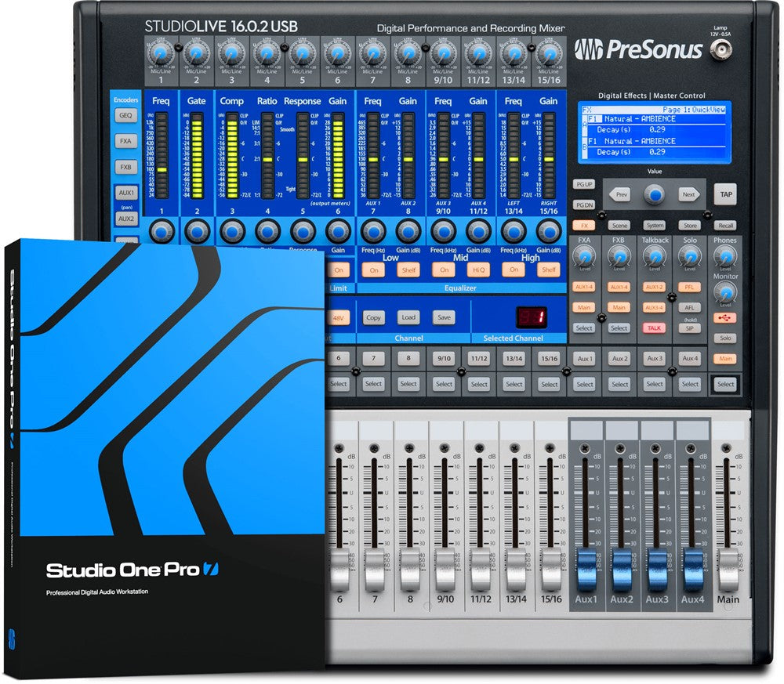Open the Studio One Pro software box
784x684 pixels.
(x=165, y=457)
